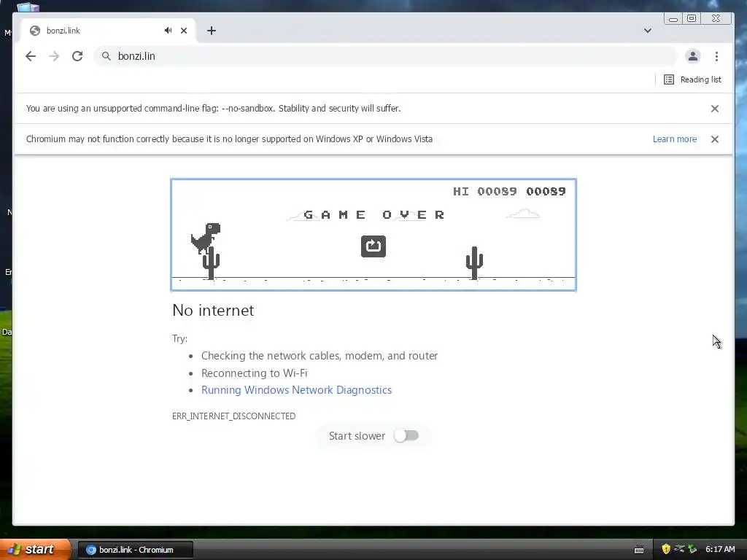Click the HI 00089 score display
This screenshot has height=560, width=747.
pos(485,192)
